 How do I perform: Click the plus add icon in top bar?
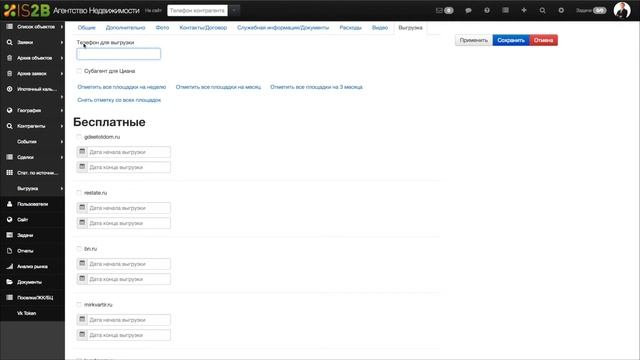click(524, 10)
